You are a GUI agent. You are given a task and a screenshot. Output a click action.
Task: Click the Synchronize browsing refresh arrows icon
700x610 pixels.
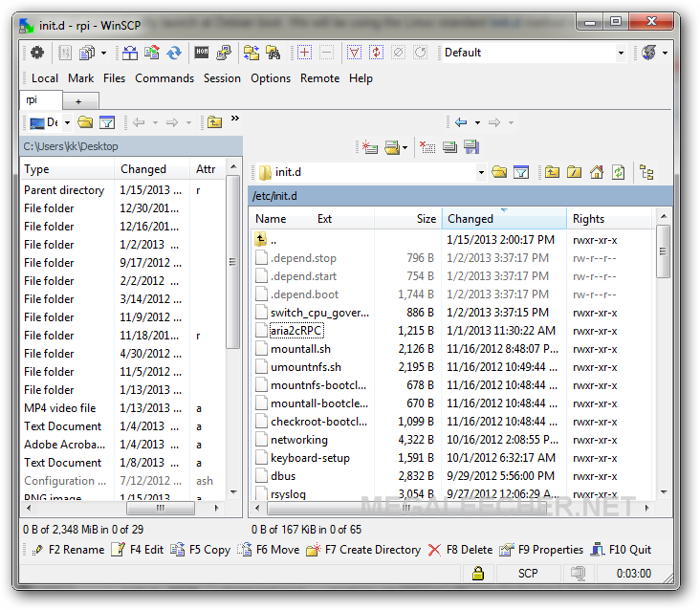pos(174,53)
